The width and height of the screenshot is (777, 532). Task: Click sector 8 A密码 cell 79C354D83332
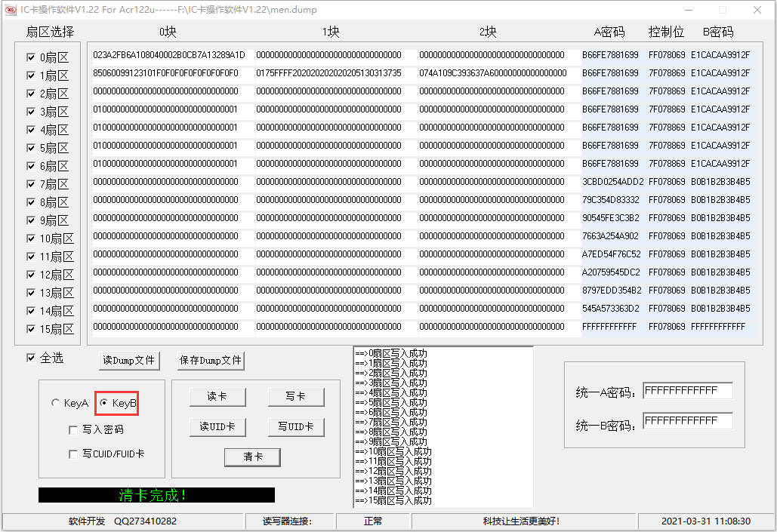[x=610, y=200]
